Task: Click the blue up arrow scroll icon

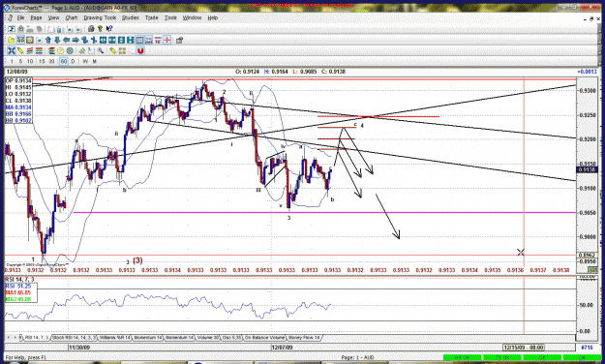Action: [48, 40]
